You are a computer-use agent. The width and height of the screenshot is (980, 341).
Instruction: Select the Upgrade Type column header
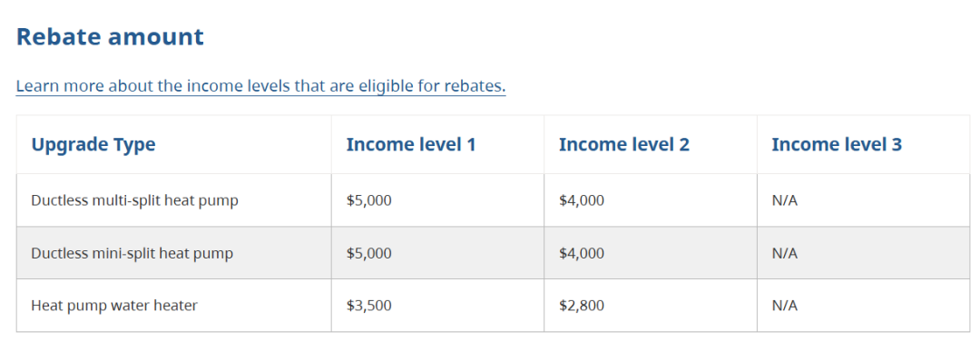pyautogui.click(x=93, y=145)
